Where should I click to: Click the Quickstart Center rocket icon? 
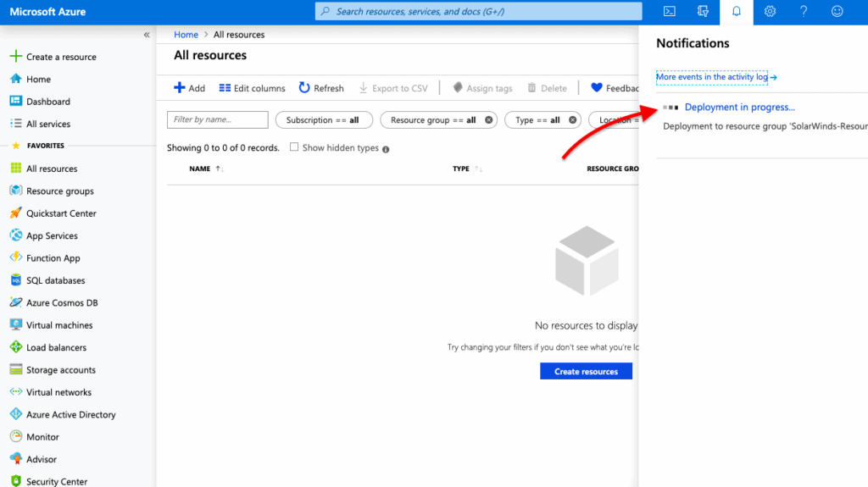tap(16, 213)
